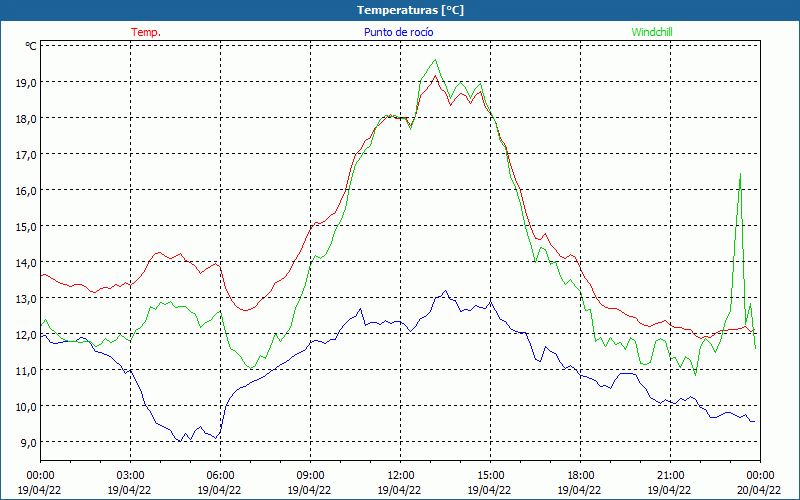This screenshot has width=800, height=500.
Task: Click the 12,0 y-axis value
Action: point(28,334)
